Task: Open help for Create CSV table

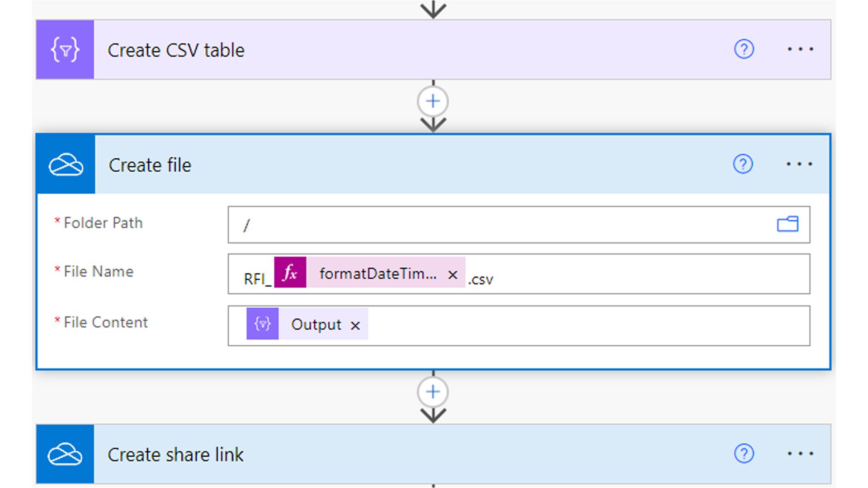Action: pos(744,49)
